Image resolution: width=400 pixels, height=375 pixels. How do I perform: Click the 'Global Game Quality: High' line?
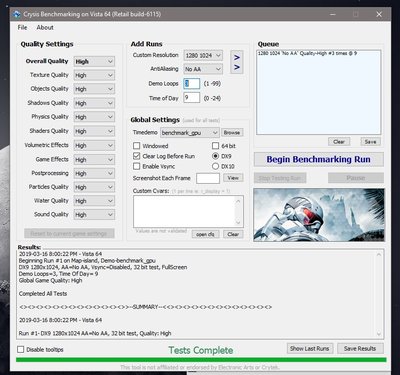[50, 280]
